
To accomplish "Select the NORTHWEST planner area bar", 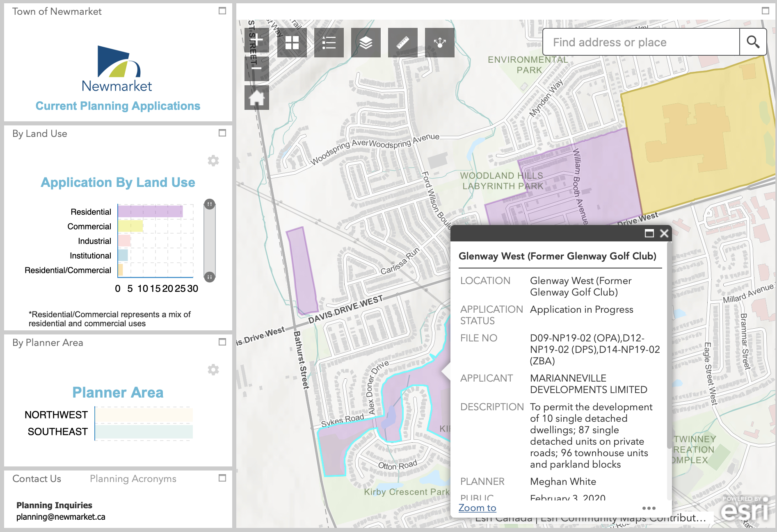I will pos(144,415).
